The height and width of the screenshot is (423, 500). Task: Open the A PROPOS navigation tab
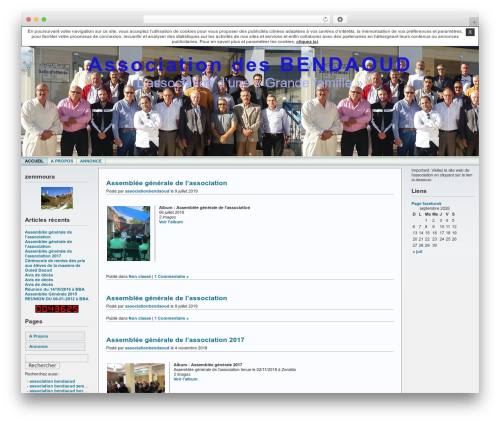(x=62, y=161)
